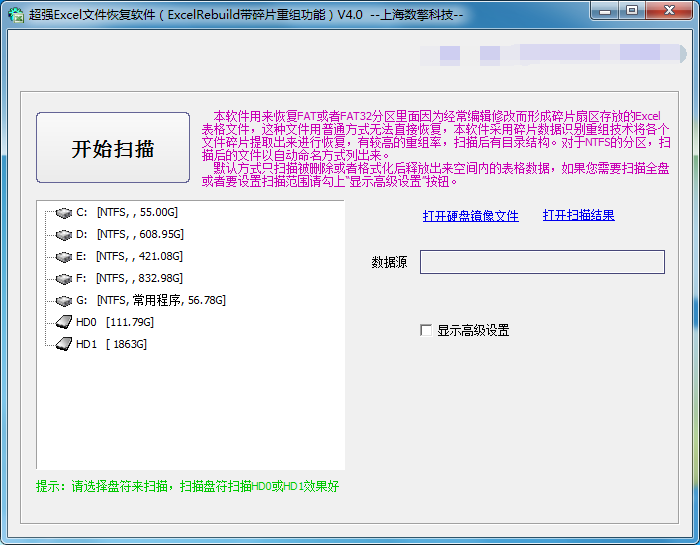The image size is (700, 545).
Task: Click the E: drive icon
Action: coord(64,257)
